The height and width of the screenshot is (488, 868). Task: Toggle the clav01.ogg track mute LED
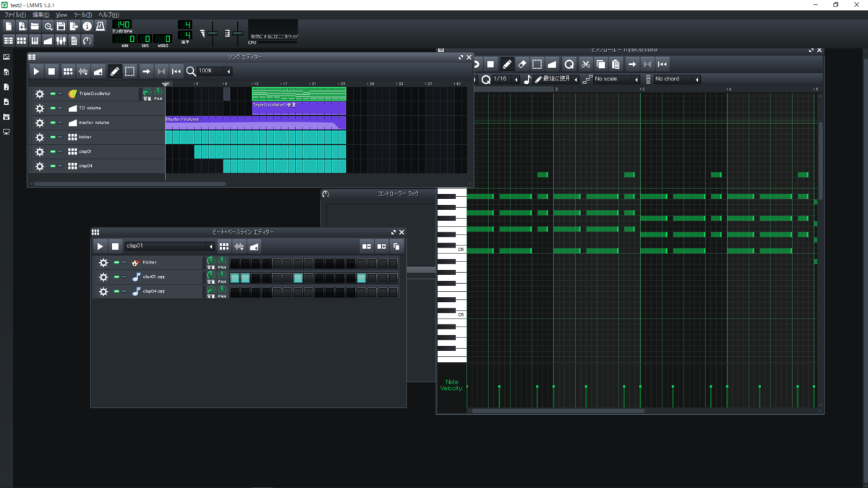tap(115, 277)
